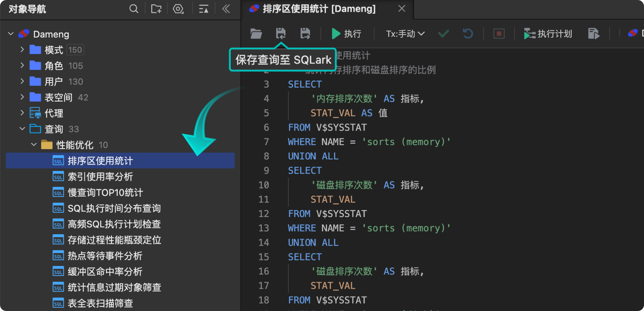Click SQL file icon beside 慢查询TOP10统计
The image size is (644, 311).
click(58, 192)
